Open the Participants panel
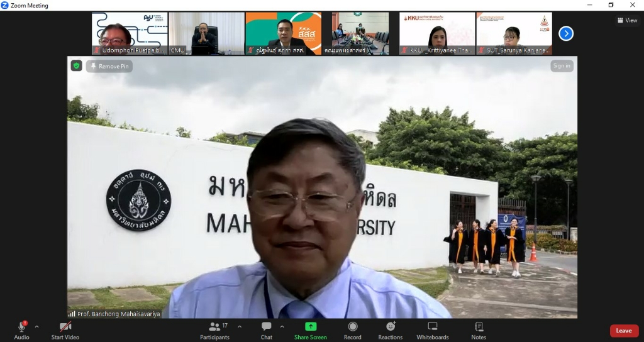644x342 pixels. tap(215, 330)
